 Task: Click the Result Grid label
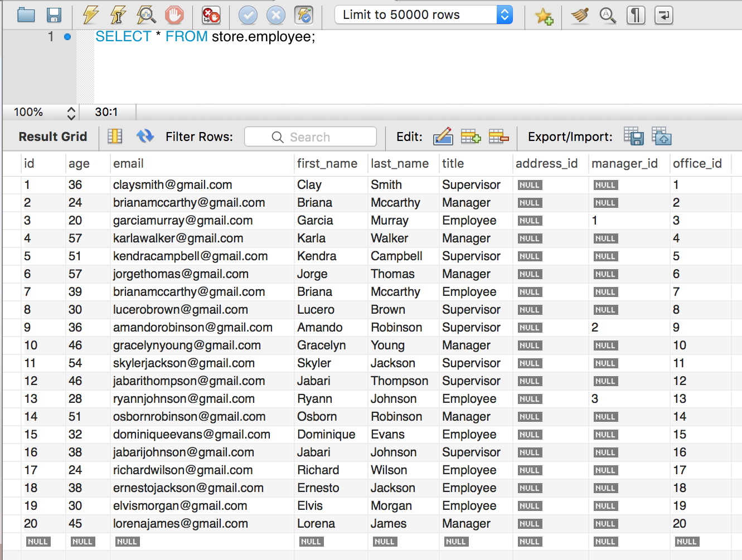(x=53, y=137)
